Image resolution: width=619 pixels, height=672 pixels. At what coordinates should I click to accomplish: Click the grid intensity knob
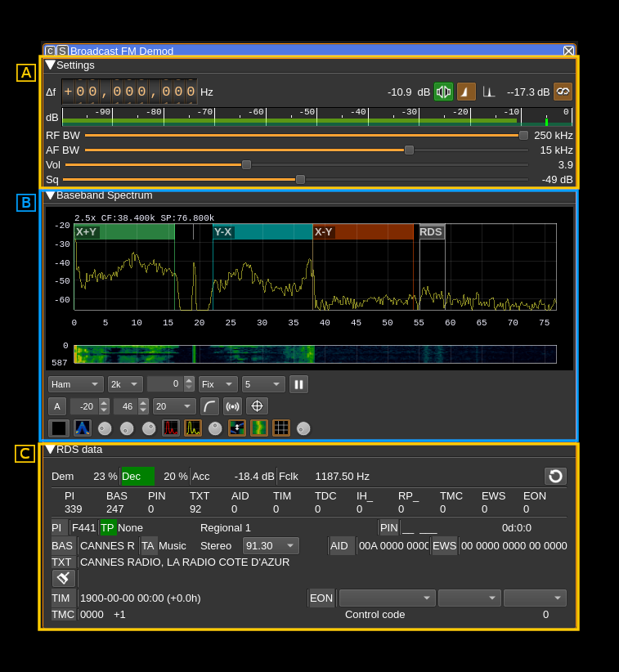point(303,428)
